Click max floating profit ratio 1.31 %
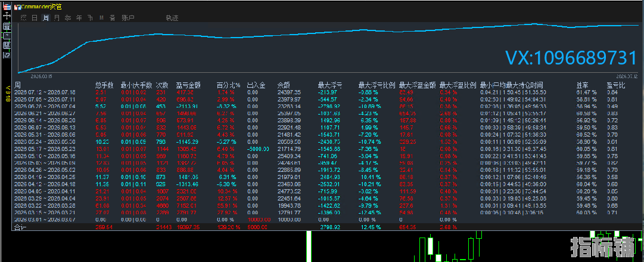The width and height of the screenshot is (644, 262). 449,205
